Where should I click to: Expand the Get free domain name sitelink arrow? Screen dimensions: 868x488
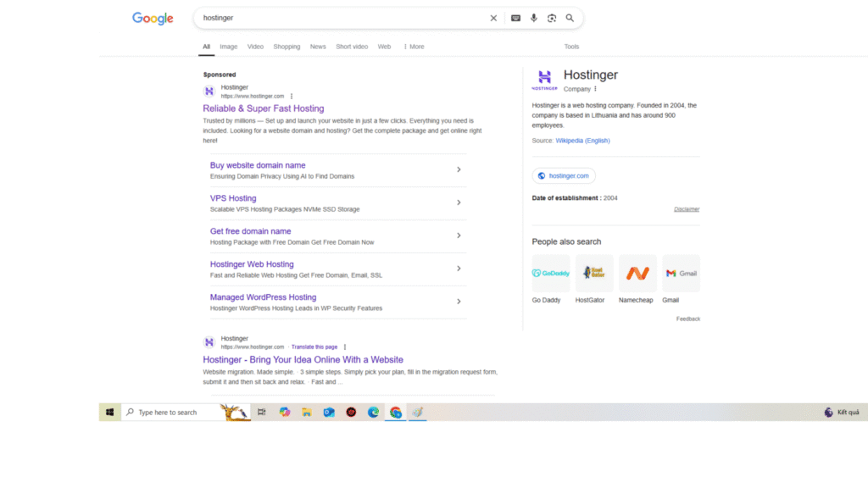[x=459, y=236]
